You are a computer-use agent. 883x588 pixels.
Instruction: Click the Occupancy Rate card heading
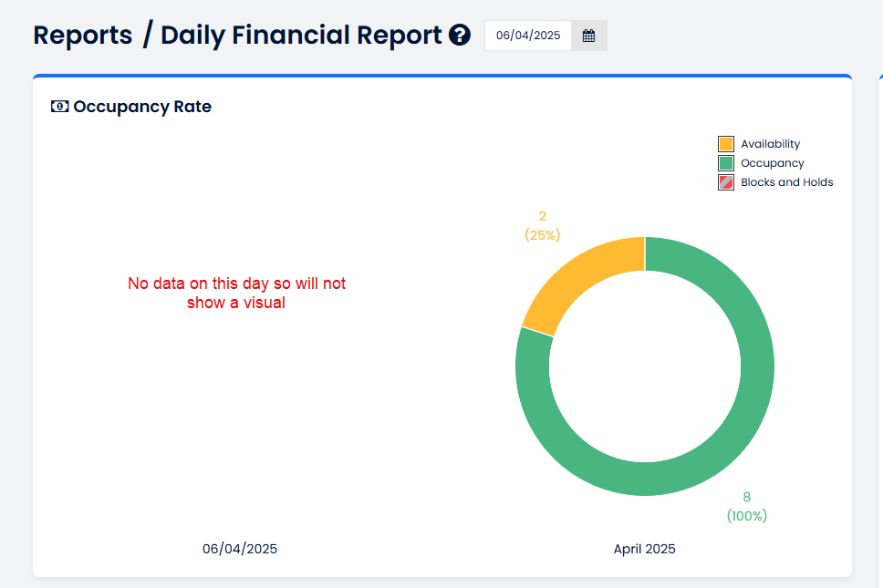142,107
